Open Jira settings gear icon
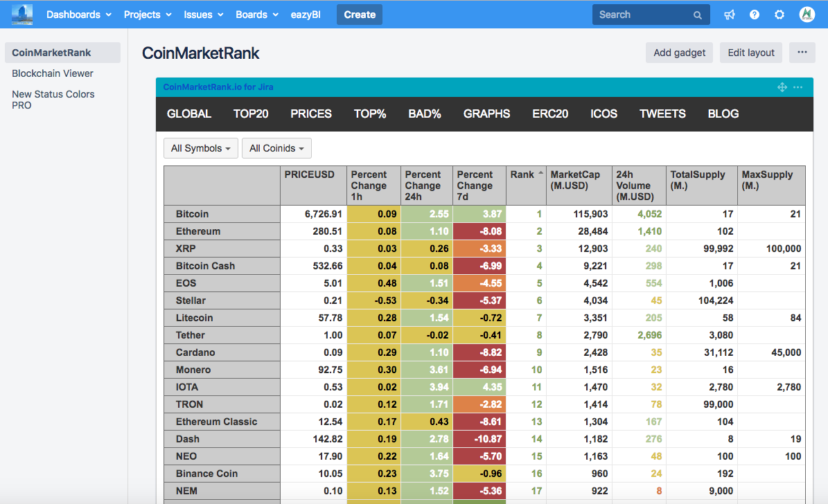The width and height of the screenshot is (828, 504). tap(779, 14)
